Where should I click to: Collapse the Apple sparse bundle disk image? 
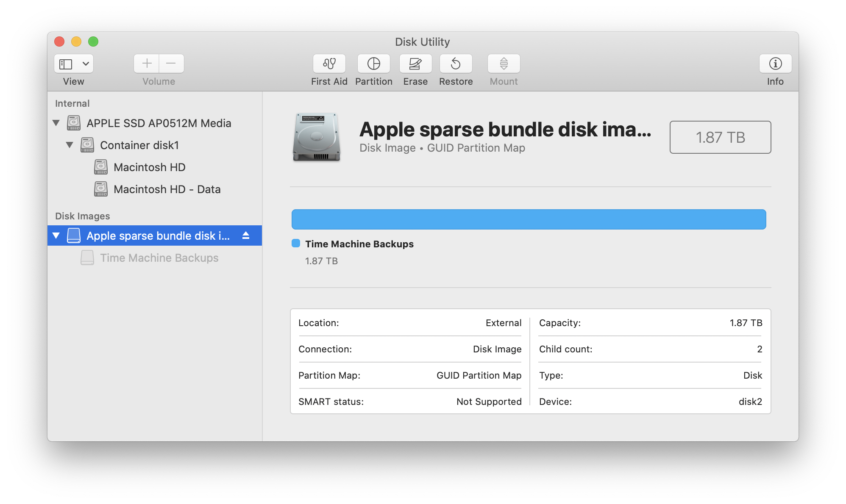pyautogui.click(x=56, y=236)
